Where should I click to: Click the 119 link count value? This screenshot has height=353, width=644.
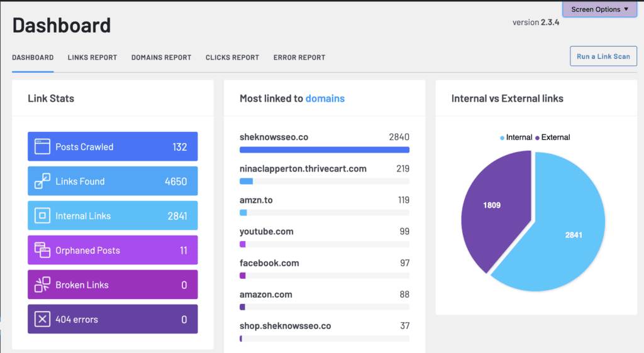(403, 200)
